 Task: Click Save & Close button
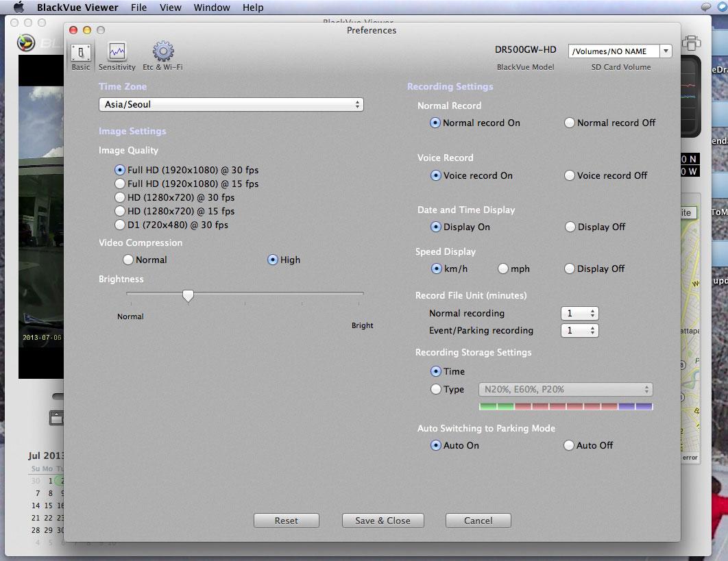(383, 521)
